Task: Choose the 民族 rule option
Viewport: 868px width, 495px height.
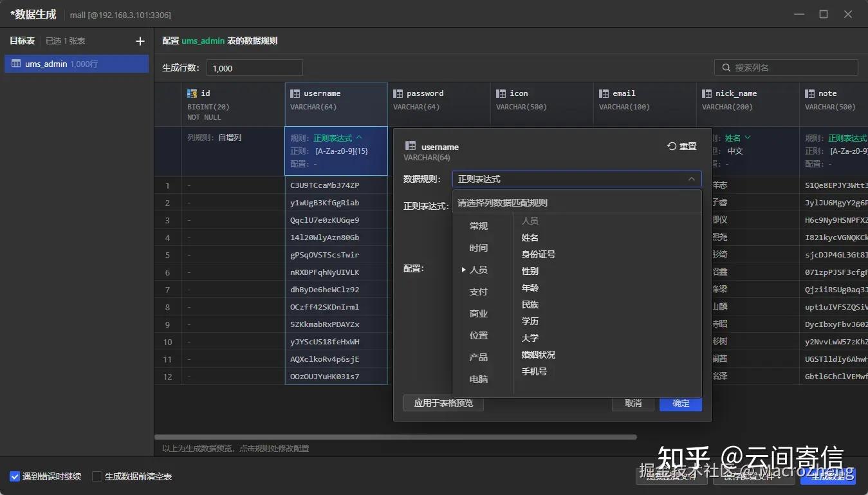Action: click(x=530, y=304)
